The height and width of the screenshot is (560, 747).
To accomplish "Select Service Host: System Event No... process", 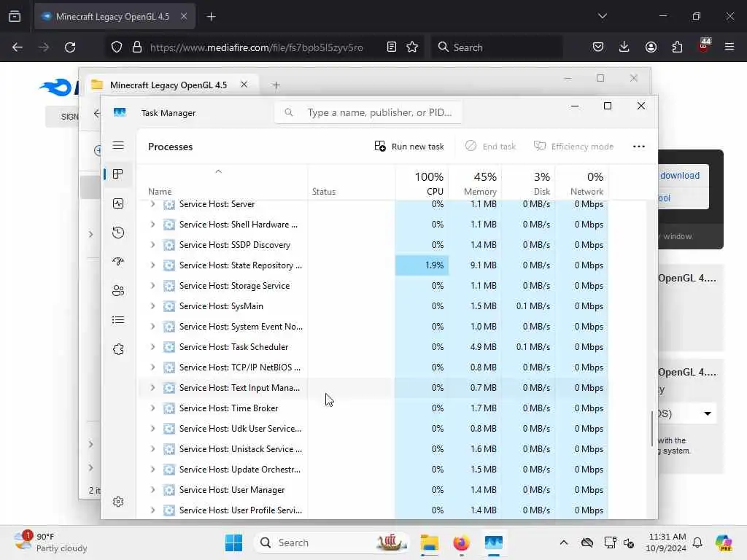I will (373, 327).
